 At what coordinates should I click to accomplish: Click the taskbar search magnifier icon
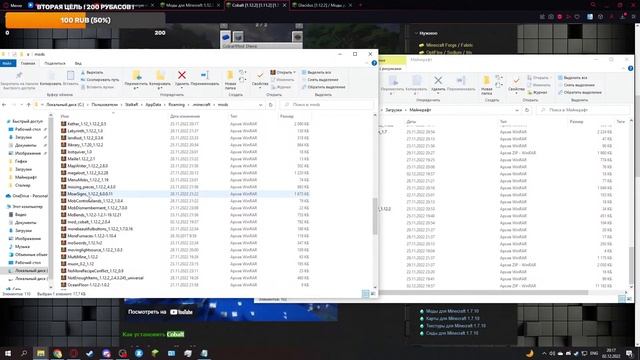point(24,353)
